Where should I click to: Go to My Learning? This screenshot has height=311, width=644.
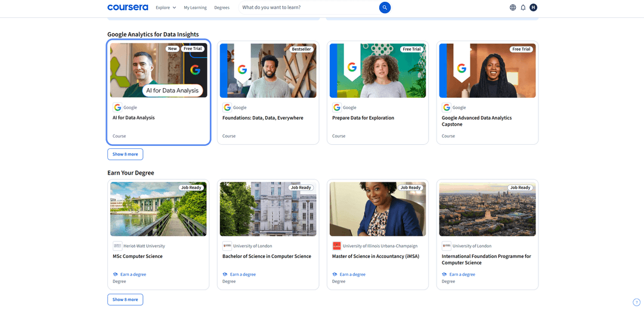point(195,7)
